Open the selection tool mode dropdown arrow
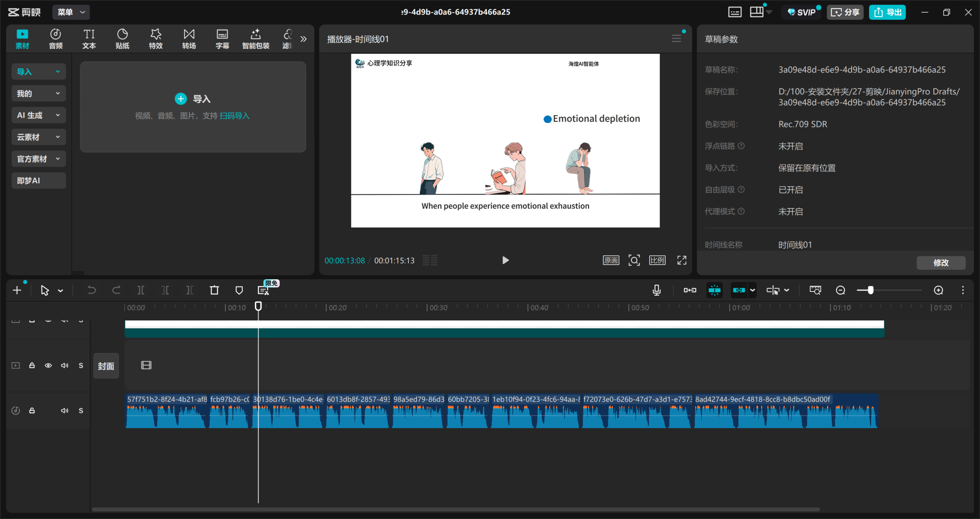This screenshot has height=519, width=980. pos(60,291)
